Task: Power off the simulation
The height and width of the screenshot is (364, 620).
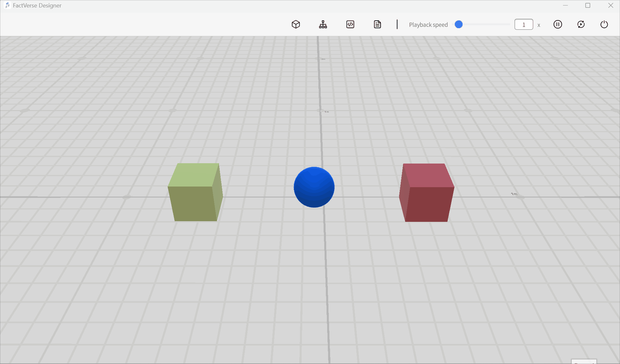Action: coord(604,24)
